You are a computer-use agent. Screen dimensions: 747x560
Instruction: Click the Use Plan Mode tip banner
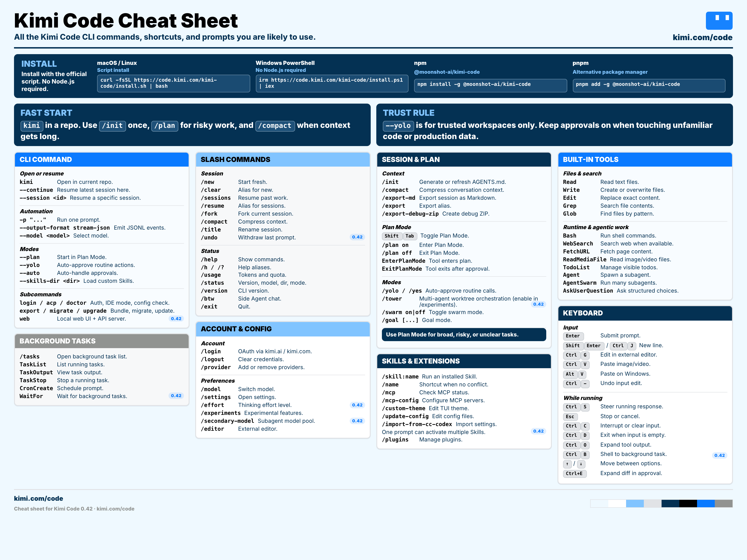pos(464,335)
